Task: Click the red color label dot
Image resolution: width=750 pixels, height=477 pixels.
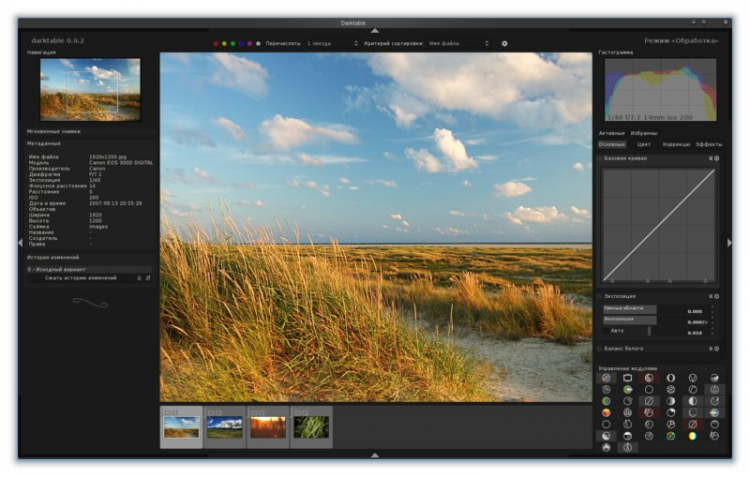Action: click(215, 43)
